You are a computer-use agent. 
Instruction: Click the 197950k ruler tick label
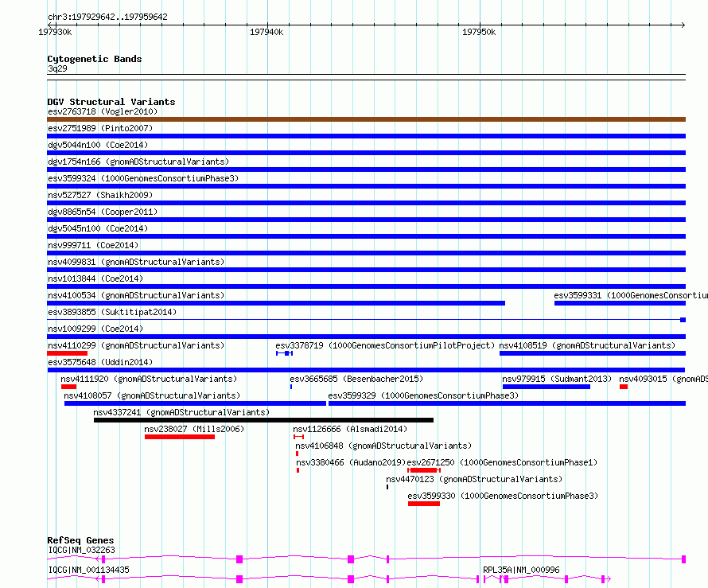click(x=479, y=32)
